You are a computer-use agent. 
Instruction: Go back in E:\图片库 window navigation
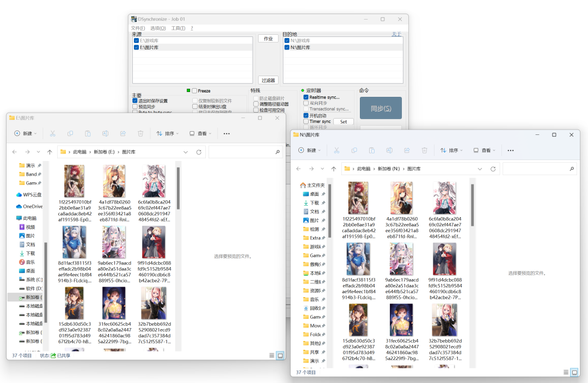15,152
